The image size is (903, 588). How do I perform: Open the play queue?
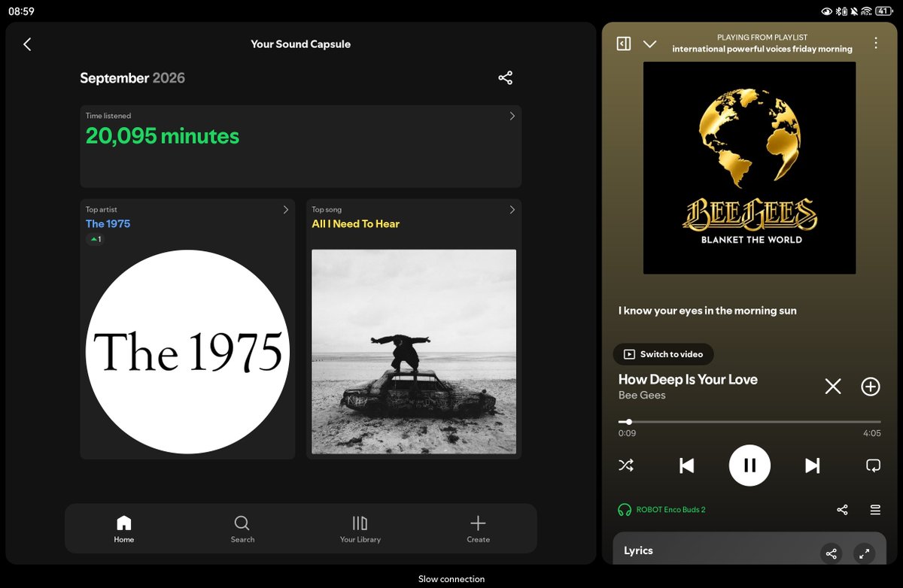pyautogui.click(x=875, y=510)
